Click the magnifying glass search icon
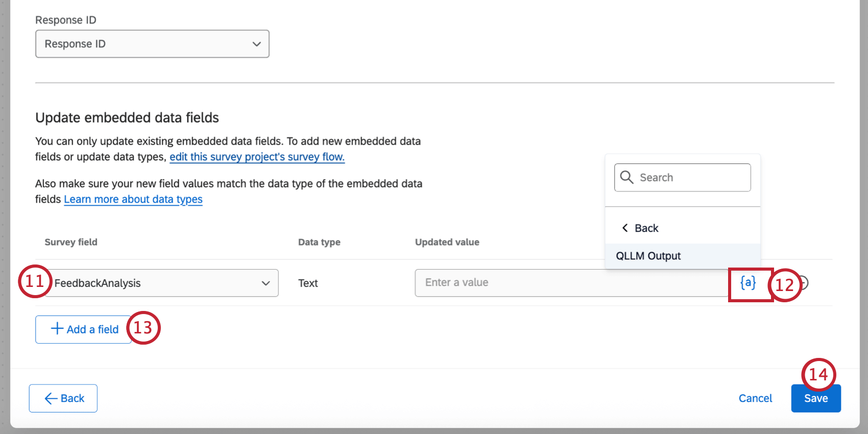This screenshot has width=868, height=434. pyautogui.click(x=626, y=177)
